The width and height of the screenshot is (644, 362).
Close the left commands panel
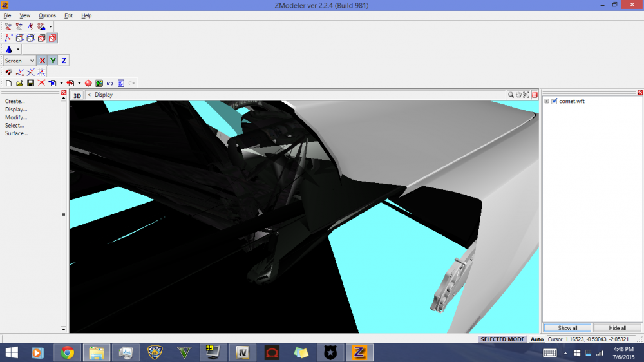pos(64,93)
